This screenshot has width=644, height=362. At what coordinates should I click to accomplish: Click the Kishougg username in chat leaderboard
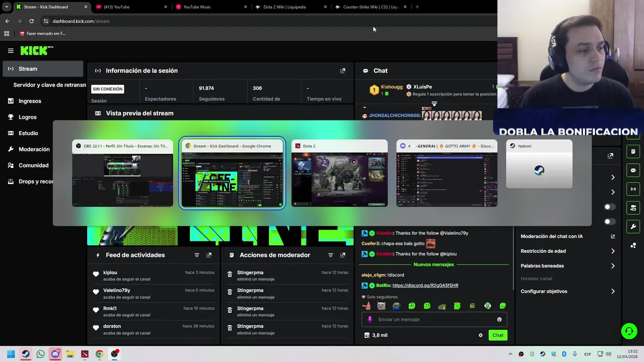click(x=391, y=87)
